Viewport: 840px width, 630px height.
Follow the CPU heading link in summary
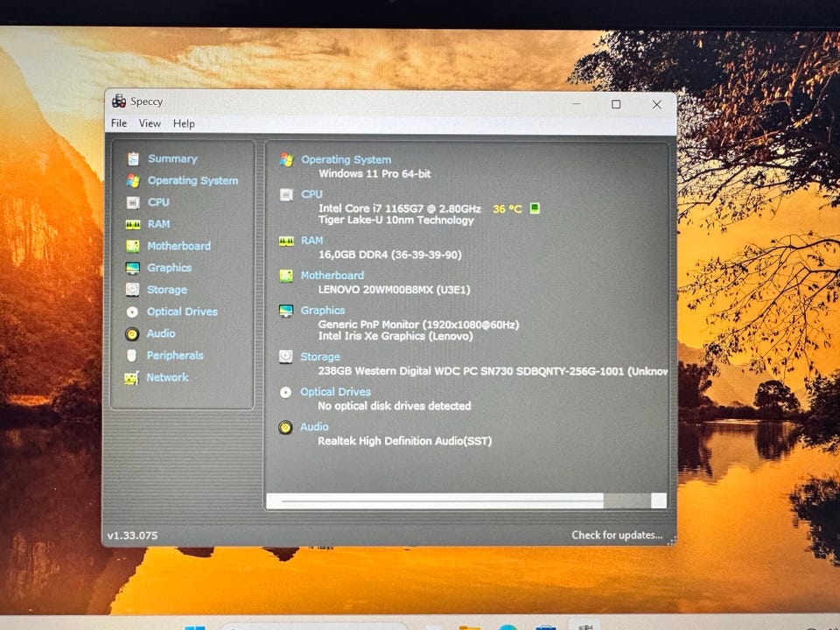311,194
